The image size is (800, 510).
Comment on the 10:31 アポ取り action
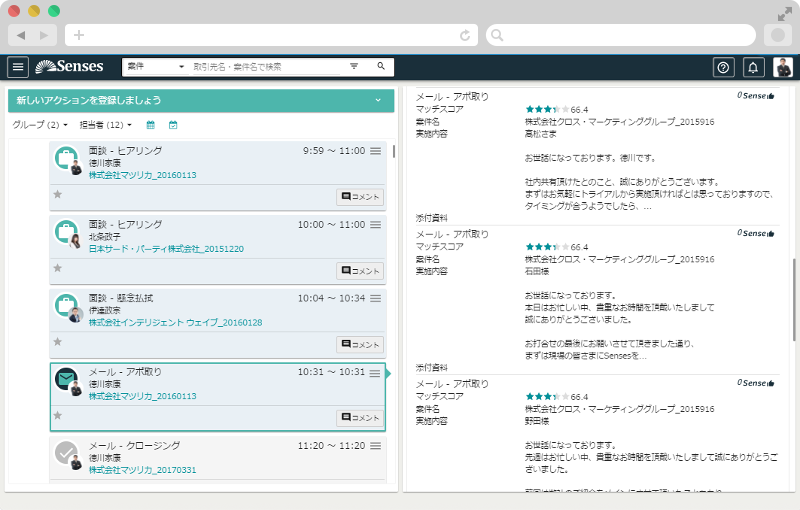pos(360,418)
